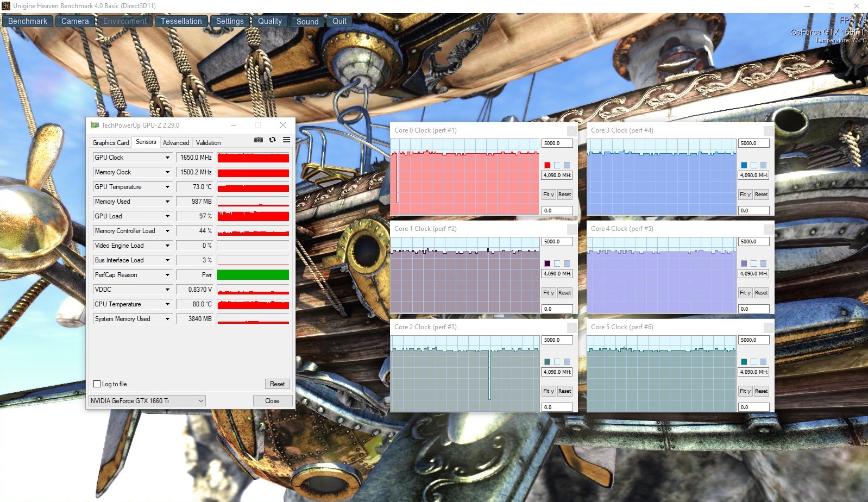868x502 pixels.
Task: Switch to the Graphics Card tab
Action: tap(111, 143)
